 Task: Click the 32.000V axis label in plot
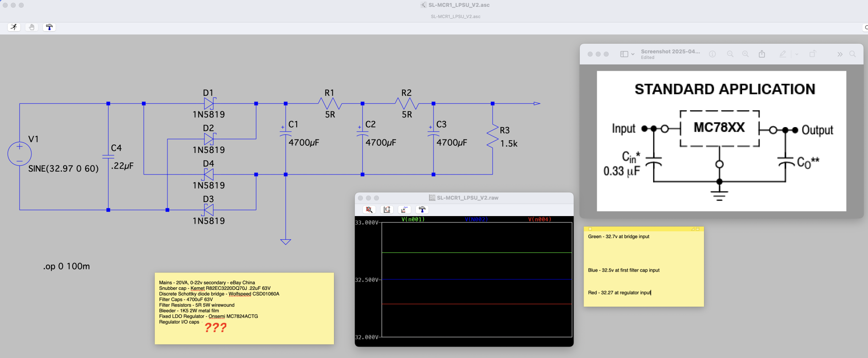[x=366, y=337]
